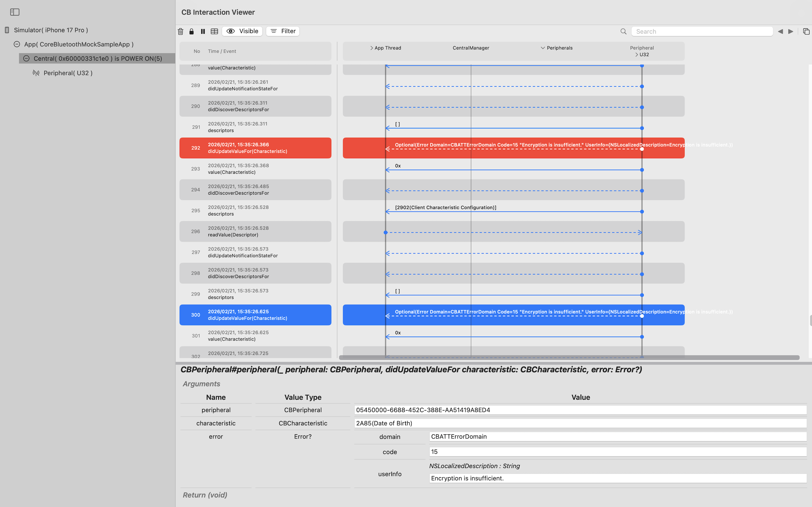812x507 pixels.
Task: Lock the event log scrolling
Action: pos(192,31)
